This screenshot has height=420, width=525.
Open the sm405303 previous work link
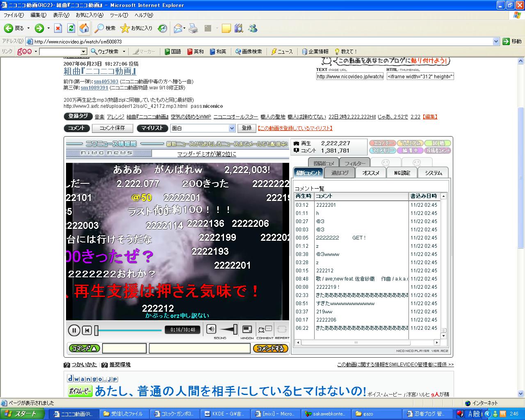106,82
